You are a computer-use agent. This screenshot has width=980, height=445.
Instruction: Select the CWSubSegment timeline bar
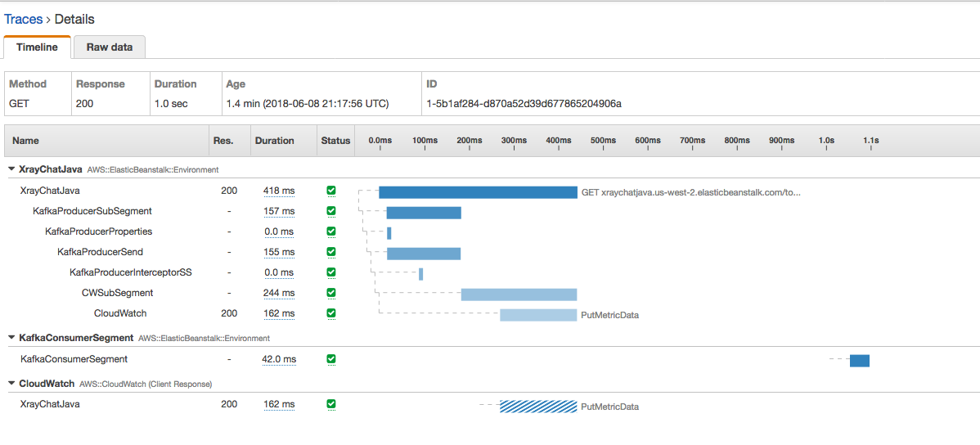point(519,294)
